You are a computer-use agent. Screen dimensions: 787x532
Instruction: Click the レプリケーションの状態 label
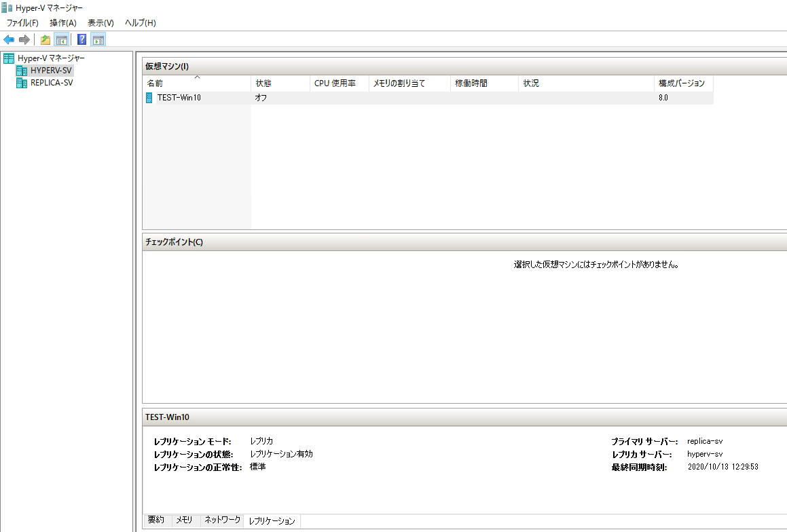point(194,455)
